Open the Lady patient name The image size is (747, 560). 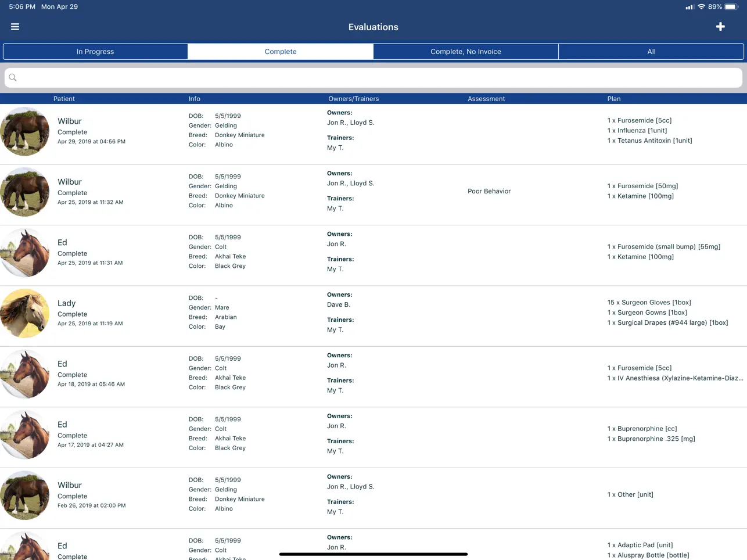pos(67,303)
